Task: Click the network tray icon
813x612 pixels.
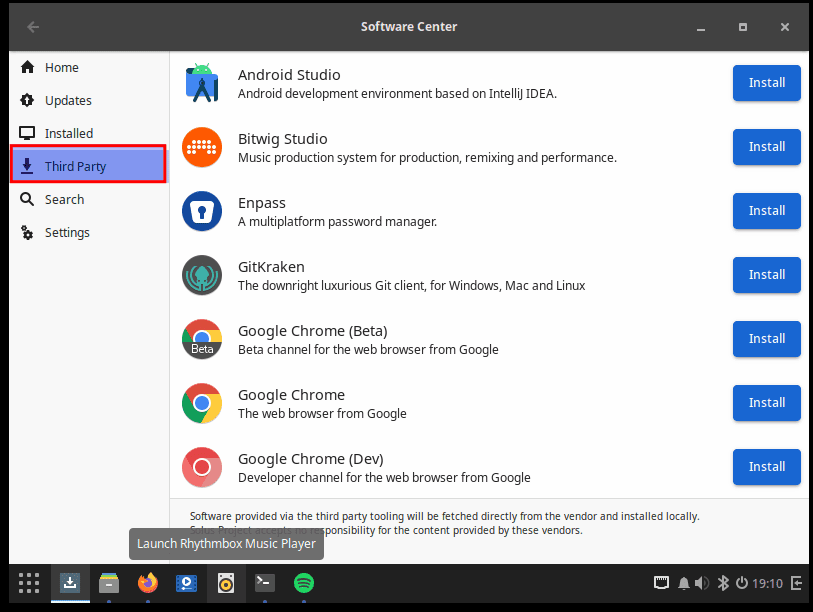Action: coord(661,583)
